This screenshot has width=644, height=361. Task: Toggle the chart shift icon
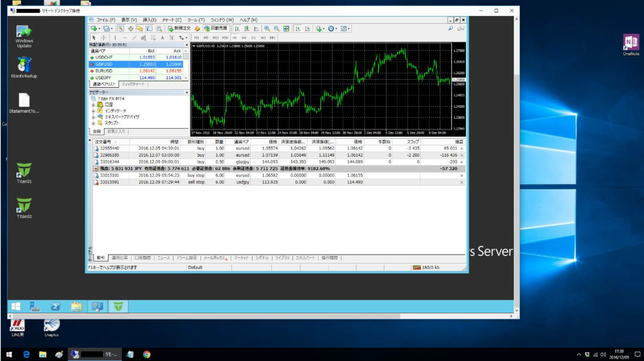pos(307,29)
